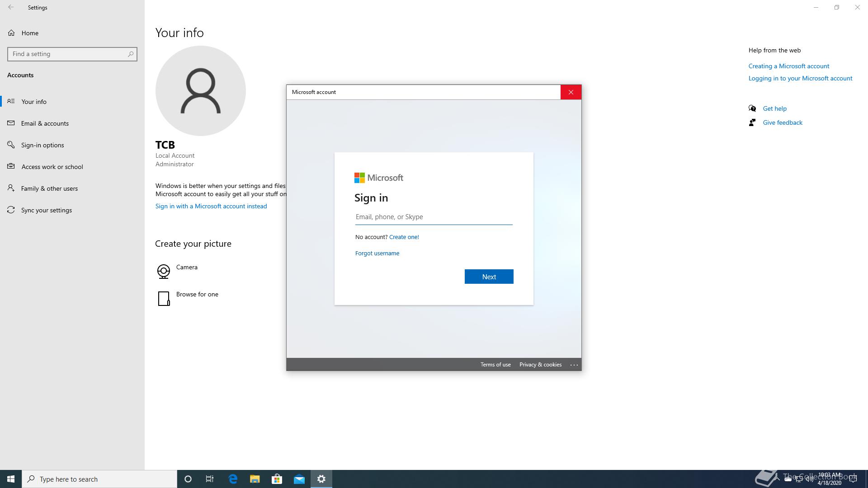Screen dimensions: 868x488
Task: Launch Microsoft Edge from the taskbar
Action: (x=233, y=479)
